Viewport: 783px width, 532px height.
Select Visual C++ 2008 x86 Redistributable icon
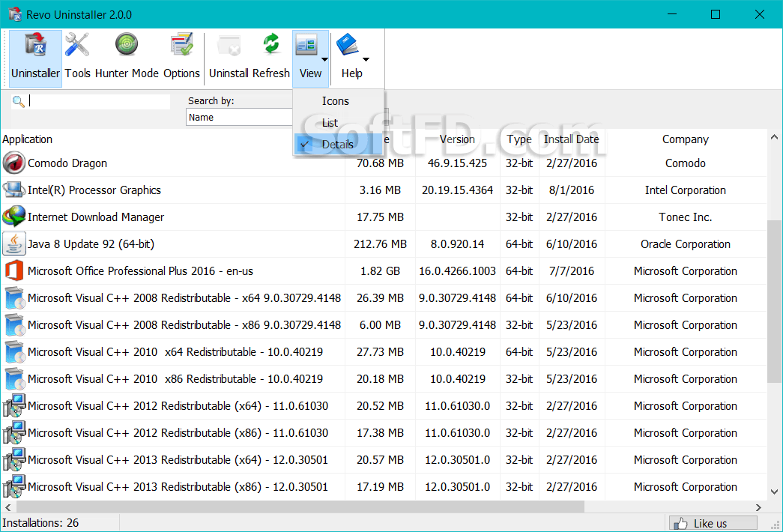(x=14, y=324)
